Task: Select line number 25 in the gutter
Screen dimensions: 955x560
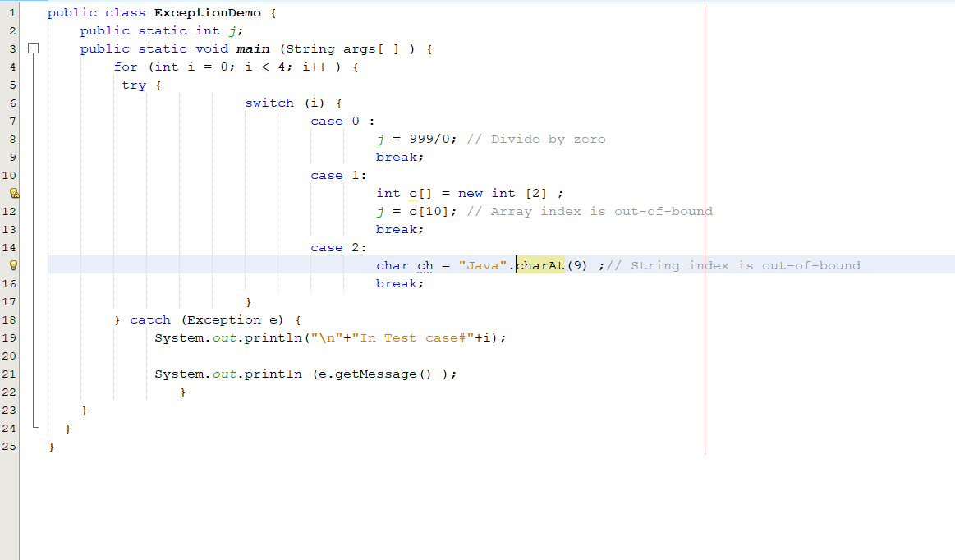Action: [9, 446]
